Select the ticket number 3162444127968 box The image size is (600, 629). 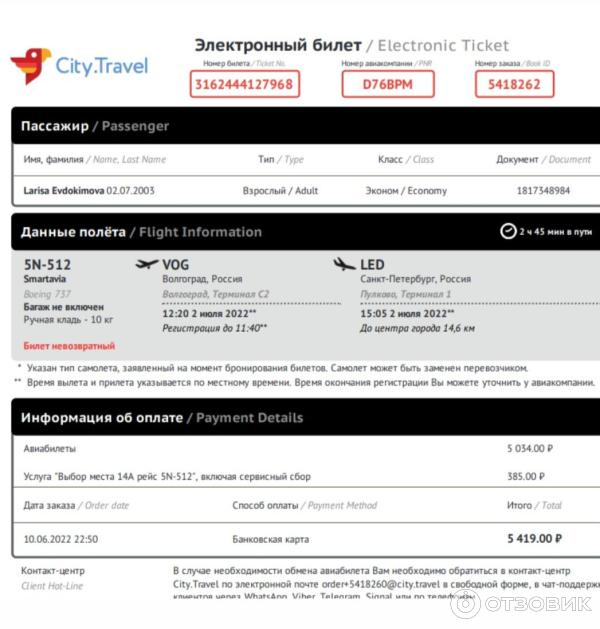tap(245, 84)
